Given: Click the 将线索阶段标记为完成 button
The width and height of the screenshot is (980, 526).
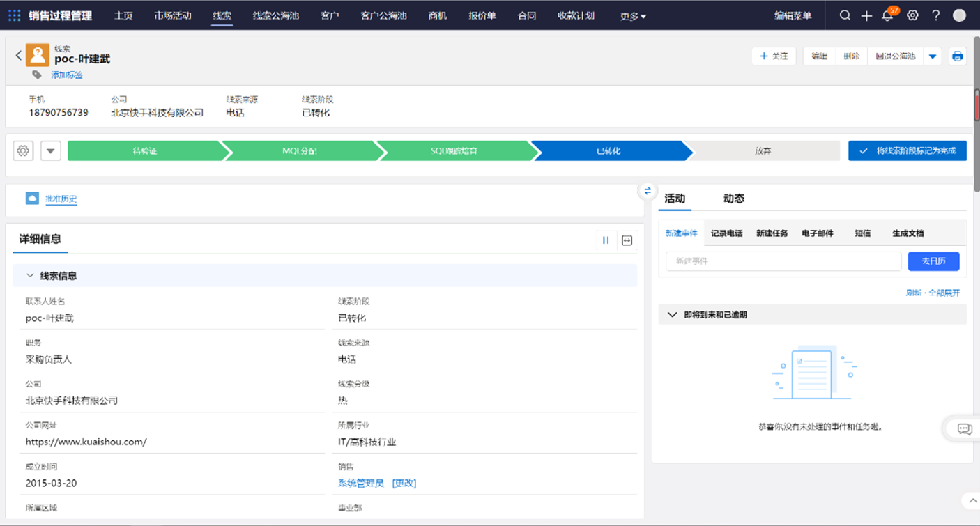Looking at the screenshot, I should 907,150.
